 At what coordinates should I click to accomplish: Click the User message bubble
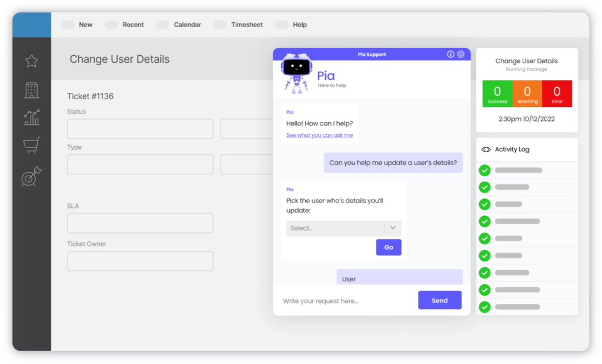(400, 277)
